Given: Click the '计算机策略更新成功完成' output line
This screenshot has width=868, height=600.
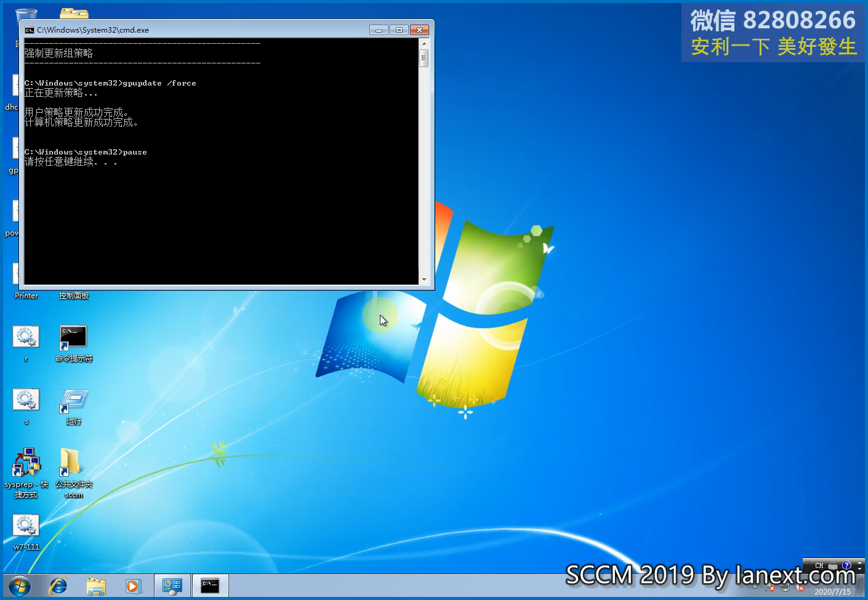Looking at the screenshot, I should point(81,123).
